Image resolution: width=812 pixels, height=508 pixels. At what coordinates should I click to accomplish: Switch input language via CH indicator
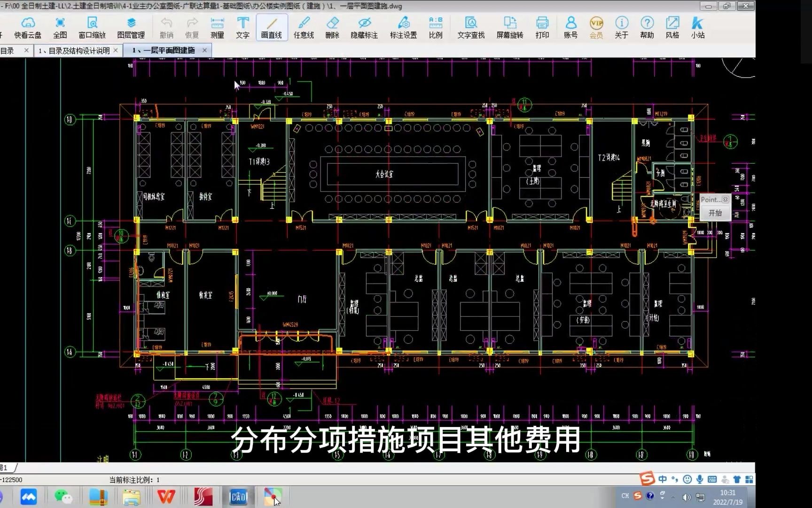coord(625,495)
